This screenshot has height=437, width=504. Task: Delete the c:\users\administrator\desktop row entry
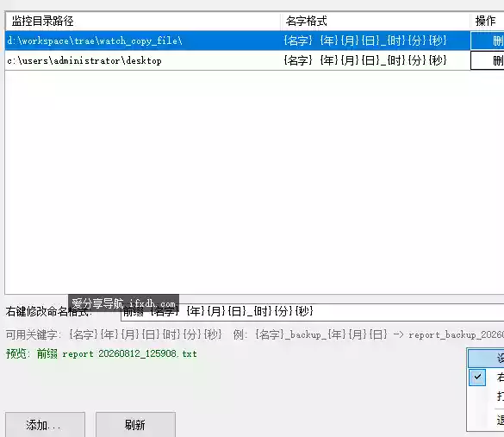[488, 60]
